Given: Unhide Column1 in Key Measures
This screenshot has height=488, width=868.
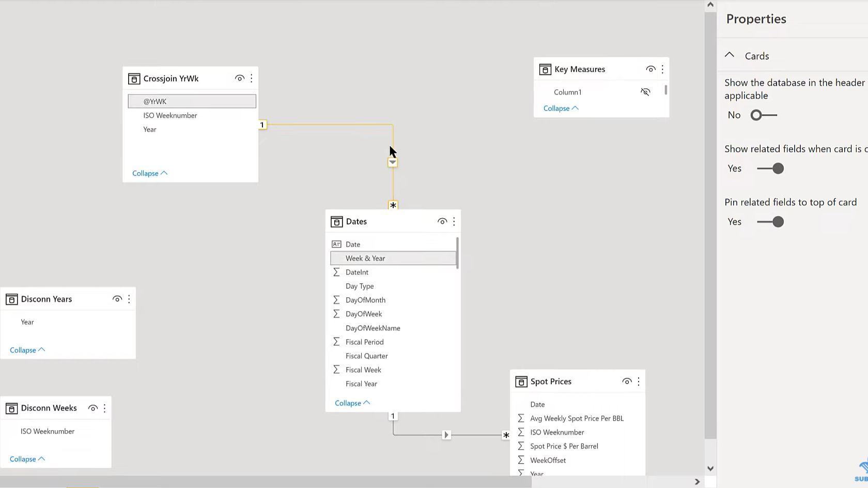Looking at the screenshot, I should [x=645, y=92].
